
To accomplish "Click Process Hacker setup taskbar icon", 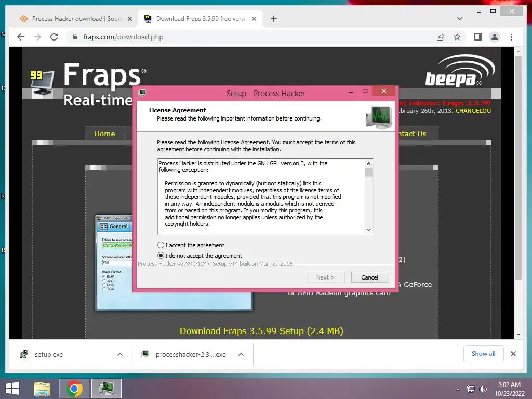I will point(106,389).
